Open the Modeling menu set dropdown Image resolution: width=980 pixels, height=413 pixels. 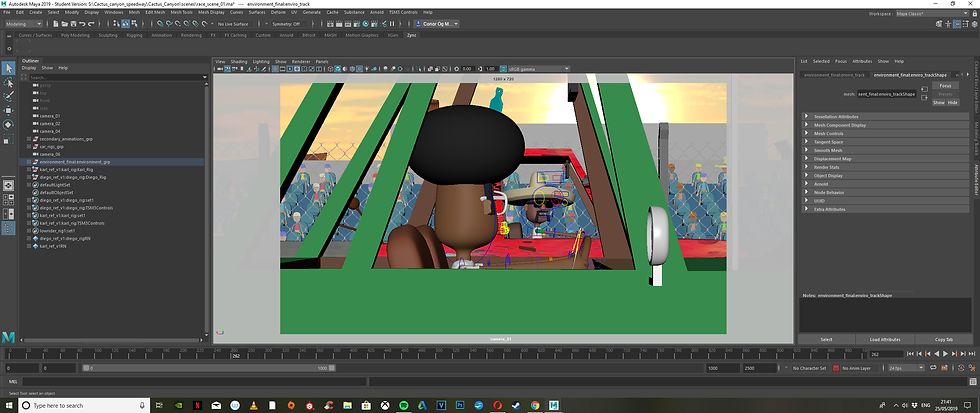(x=24, y=23)
